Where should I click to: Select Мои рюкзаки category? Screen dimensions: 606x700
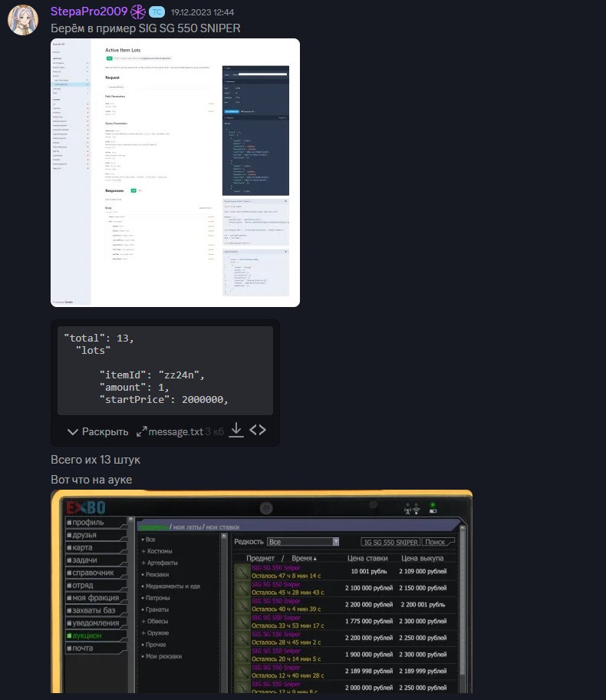(x=162, y=656)
